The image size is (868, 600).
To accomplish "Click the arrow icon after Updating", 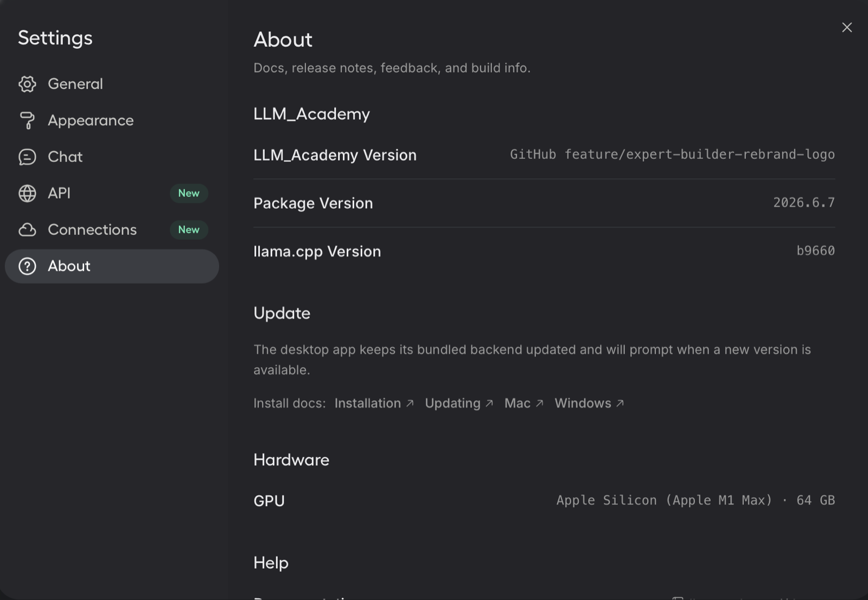I will click(x=489, y=403).
